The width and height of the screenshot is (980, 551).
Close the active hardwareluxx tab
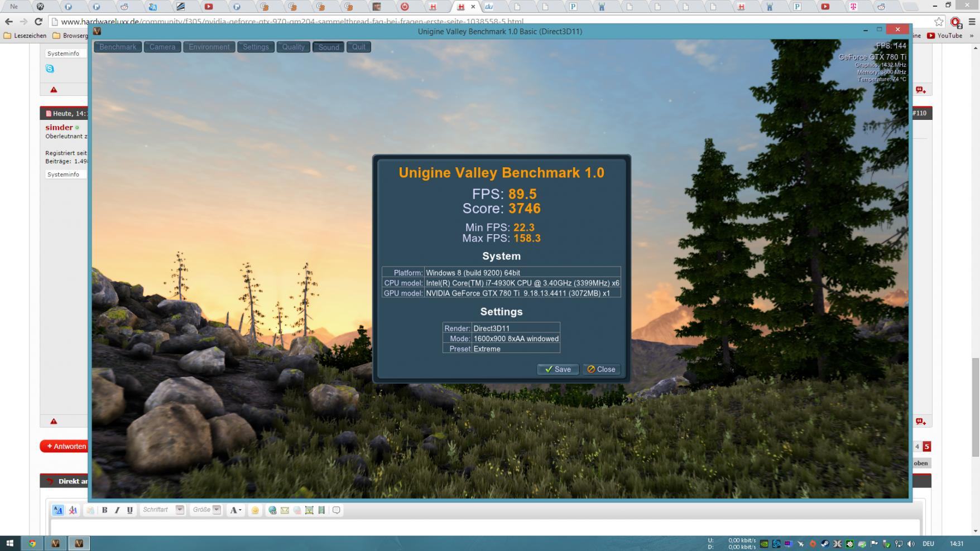pyautogui.click(x=473, y=7)
